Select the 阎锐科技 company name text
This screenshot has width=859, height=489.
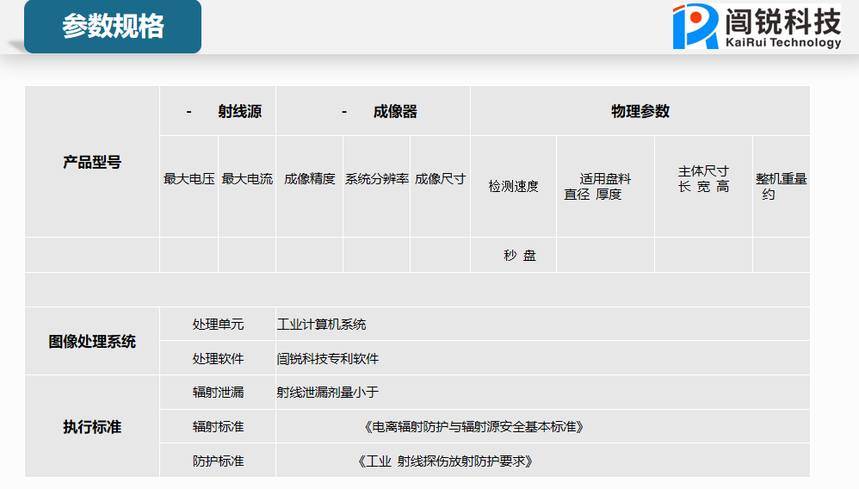783,21
